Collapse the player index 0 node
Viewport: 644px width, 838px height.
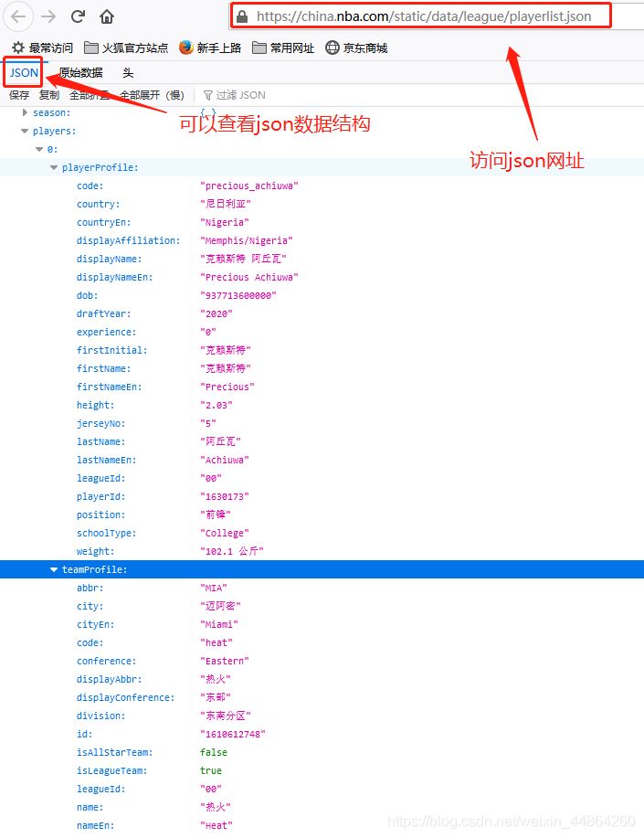point(39,149)
